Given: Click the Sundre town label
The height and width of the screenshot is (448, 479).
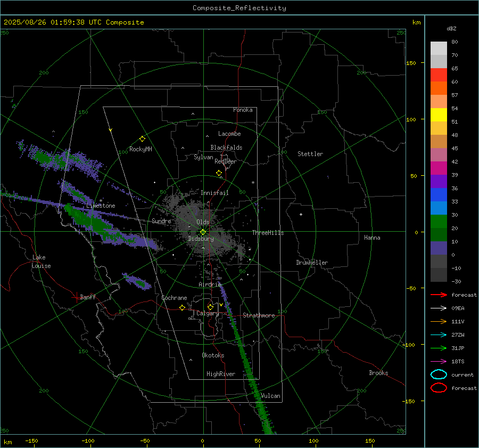Looking at the screenshot, I should 161,221.
